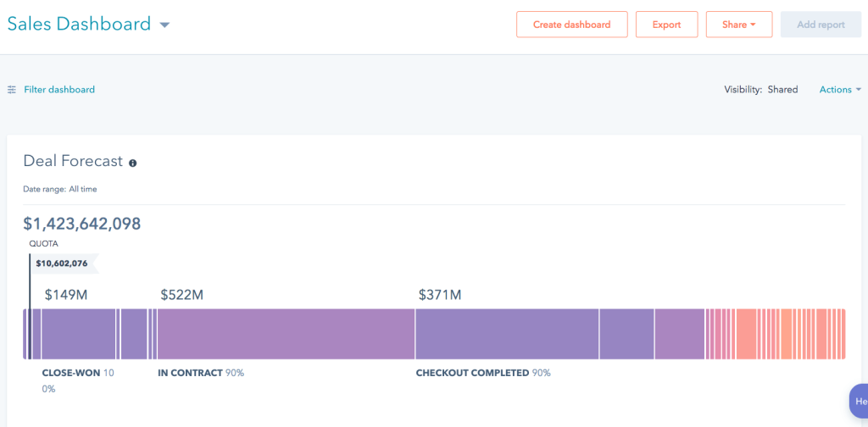Image resolution: width=868 pixels, height=427 pixels.
Task: Click the Visibility: Shared label
Action: pos(761,90)
